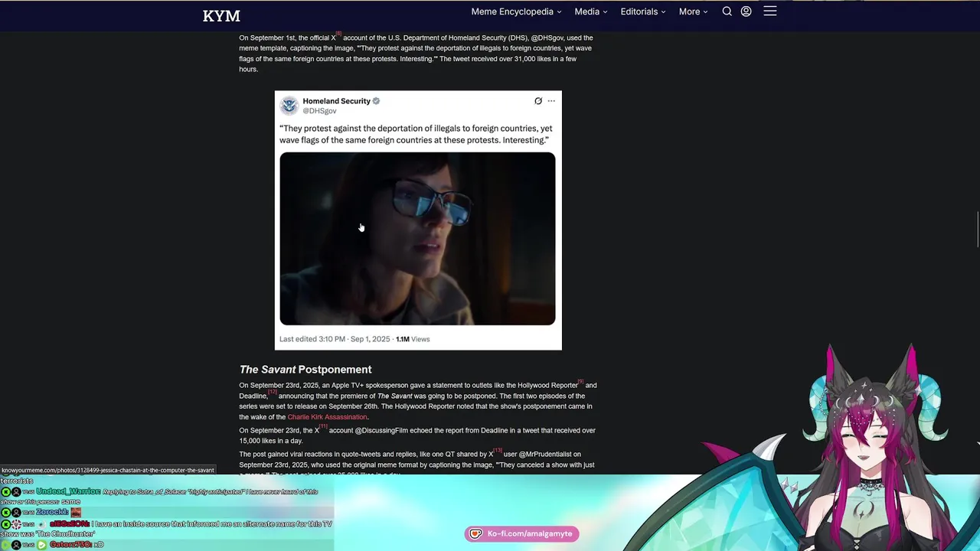Open the hamburger menu icon

[770, 11]
